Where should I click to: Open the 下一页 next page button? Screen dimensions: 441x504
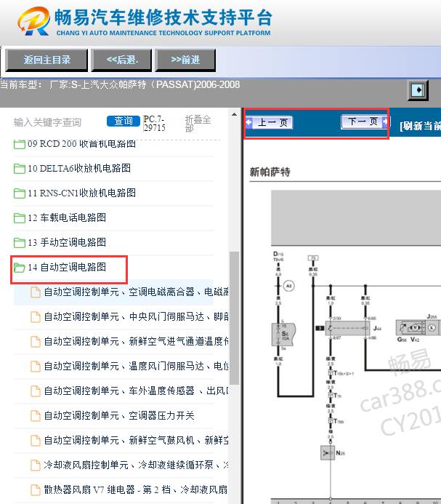pos(365,122)
